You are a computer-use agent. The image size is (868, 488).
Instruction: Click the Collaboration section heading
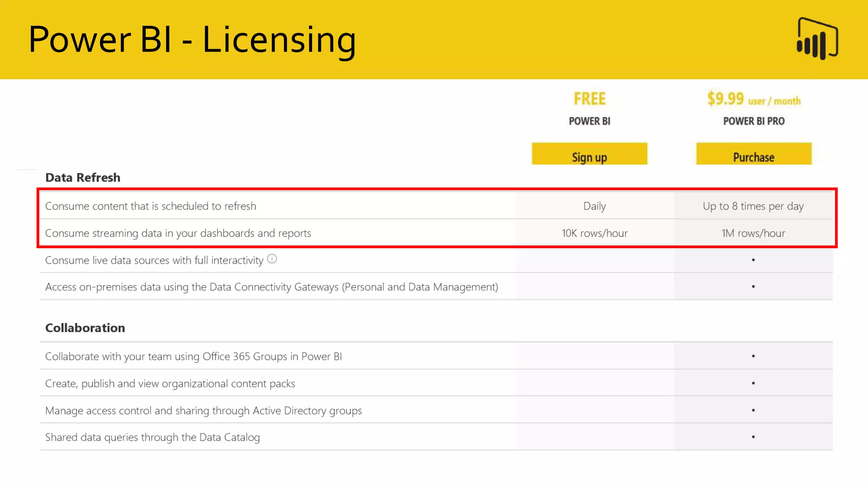(85, 328)
